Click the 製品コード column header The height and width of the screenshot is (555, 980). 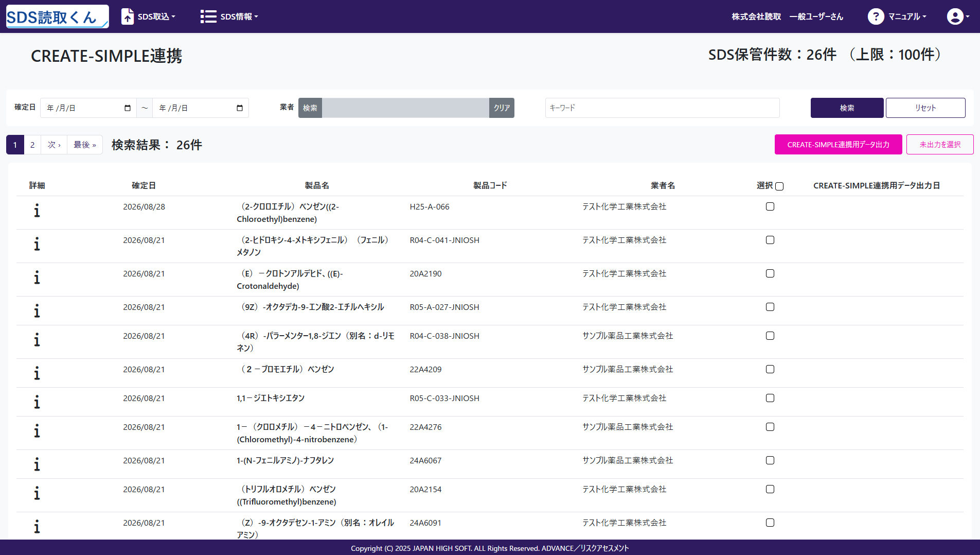(x=490, y=185)
